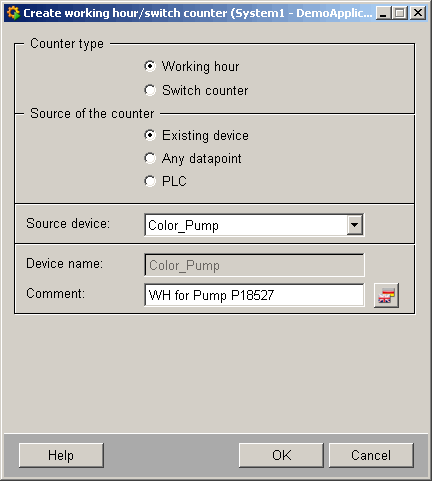The height and width of the screenshot is (481, 432).
Task: Click the disabled Device name field
Action: [254, 265]
